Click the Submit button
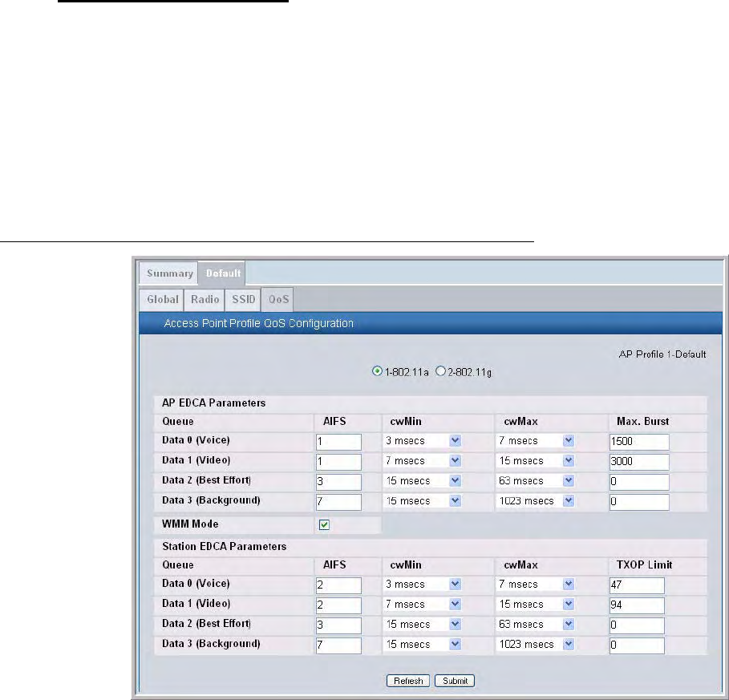The height and width of the screenshot is (700, 729). (455, 681)
